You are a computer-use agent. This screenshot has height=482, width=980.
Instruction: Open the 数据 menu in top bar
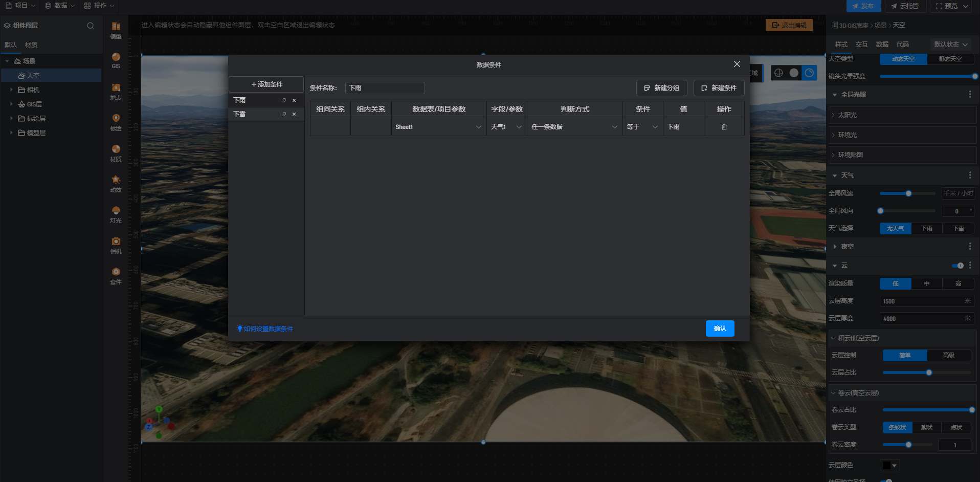(60, 6)
